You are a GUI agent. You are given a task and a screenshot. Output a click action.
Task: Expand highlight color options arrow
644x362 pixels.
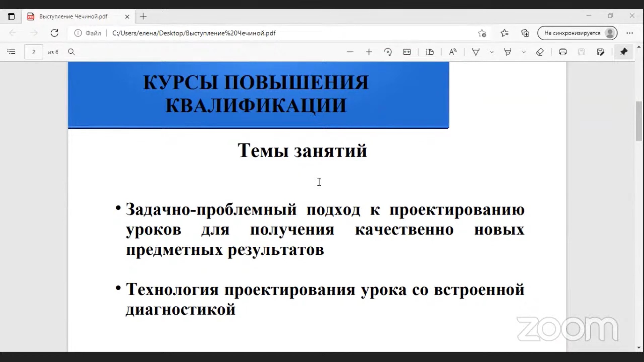(x=524, y=52)
